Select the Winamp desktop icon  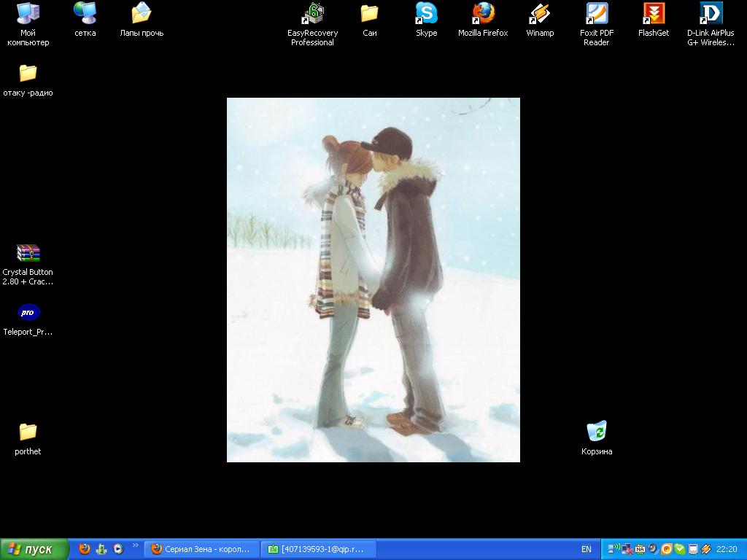click(x=540, y=14)
